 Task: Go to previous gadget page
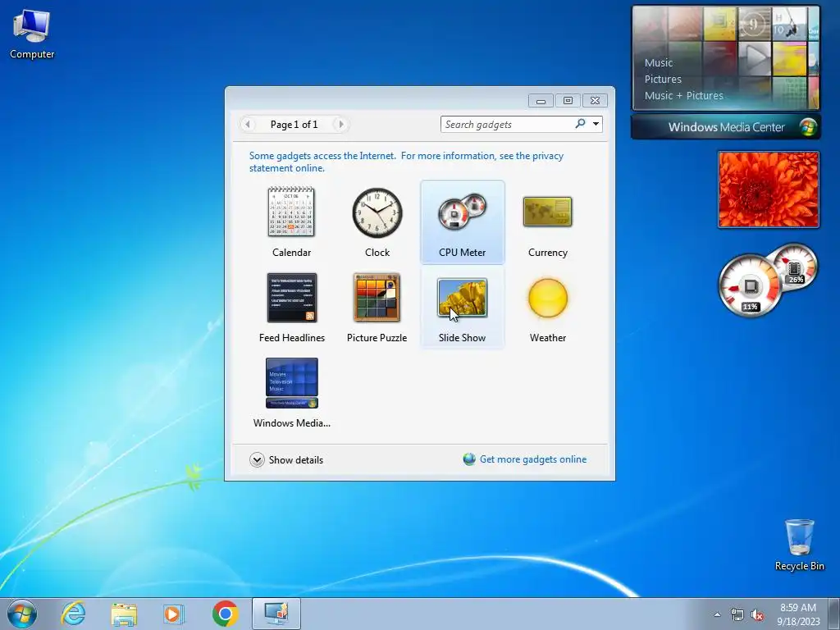coord(247,125)
